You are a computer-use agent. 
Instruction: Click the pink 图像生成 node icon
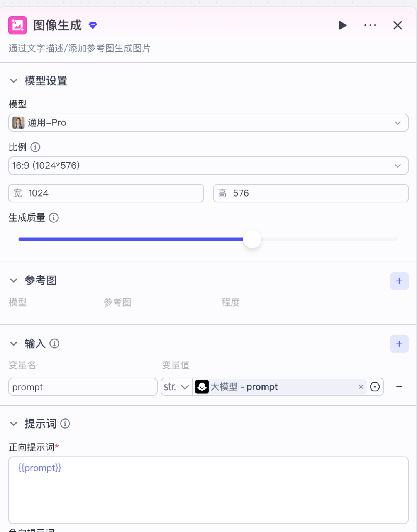tap(18, 25)
